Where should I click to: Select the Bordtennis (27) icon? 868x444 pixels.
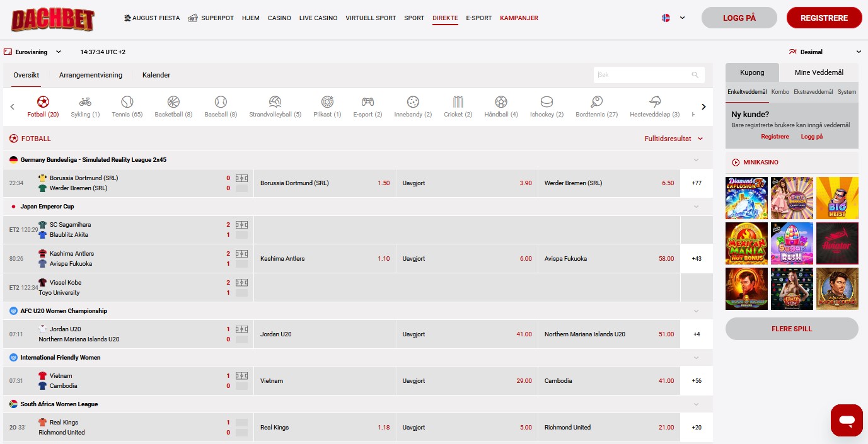tap(596, 102)
